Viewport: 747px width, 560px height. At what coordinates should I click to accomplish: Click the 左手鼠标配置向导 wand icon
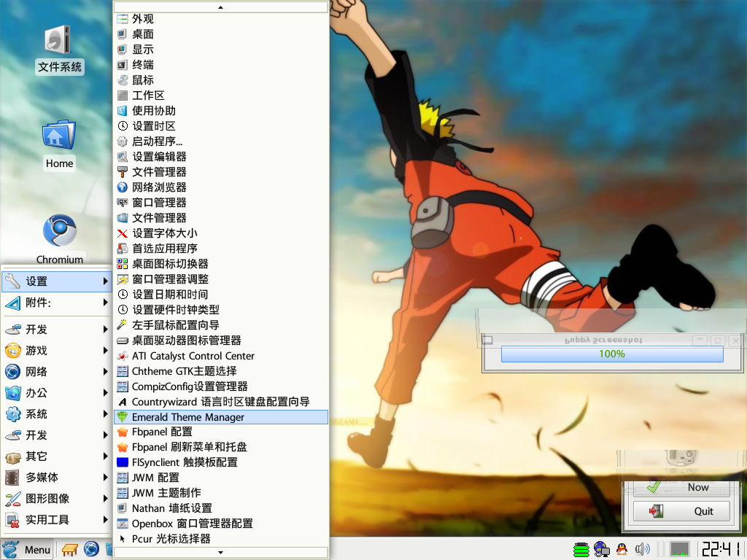click(123, 325)
